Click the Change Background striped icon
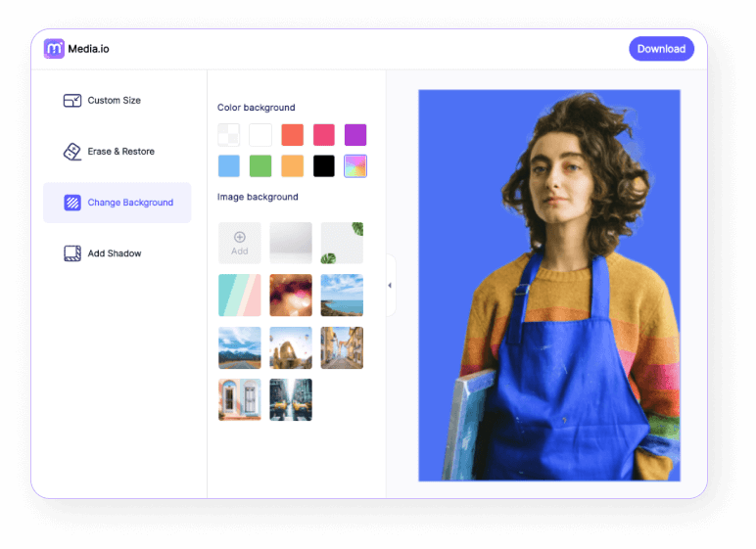The height and width of the screenshot is (549, 756). pos(71,203)
